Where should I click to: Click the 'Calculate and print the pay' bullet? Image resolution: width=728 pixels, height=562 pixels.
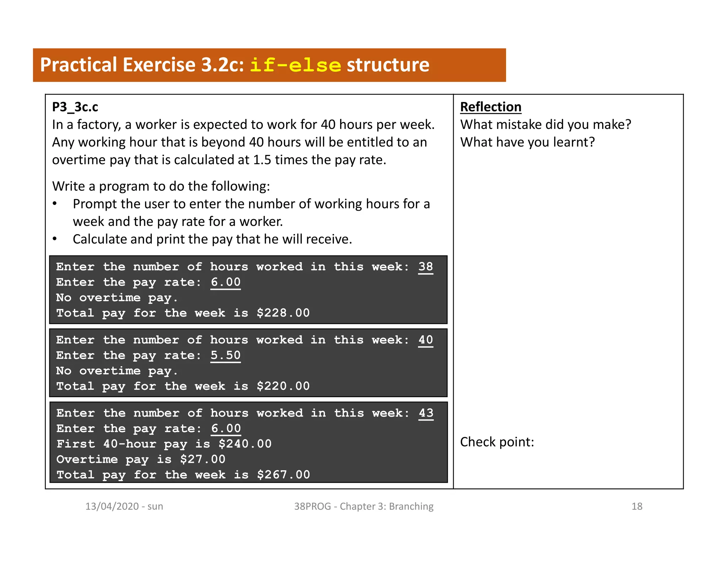click(x=212, y=239)
